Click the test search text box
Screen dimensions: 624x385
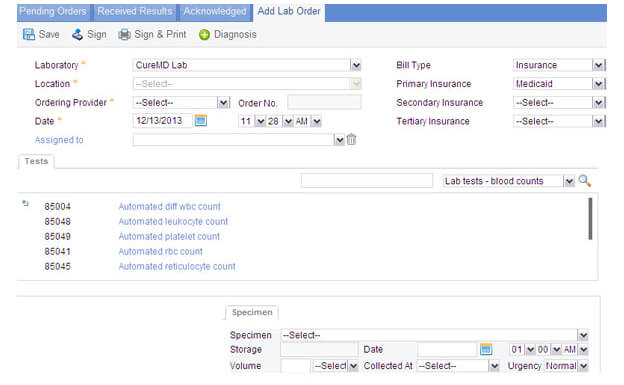click(x=367, y=181)
